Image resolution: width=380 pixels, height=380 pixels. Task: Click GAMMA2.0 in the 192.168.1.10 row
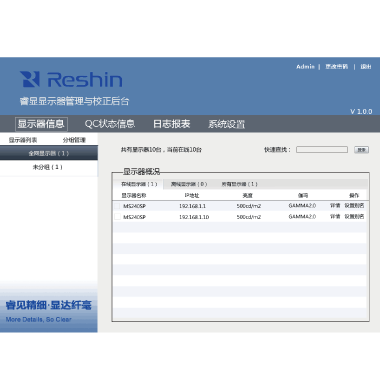click(x=302, y=216)
